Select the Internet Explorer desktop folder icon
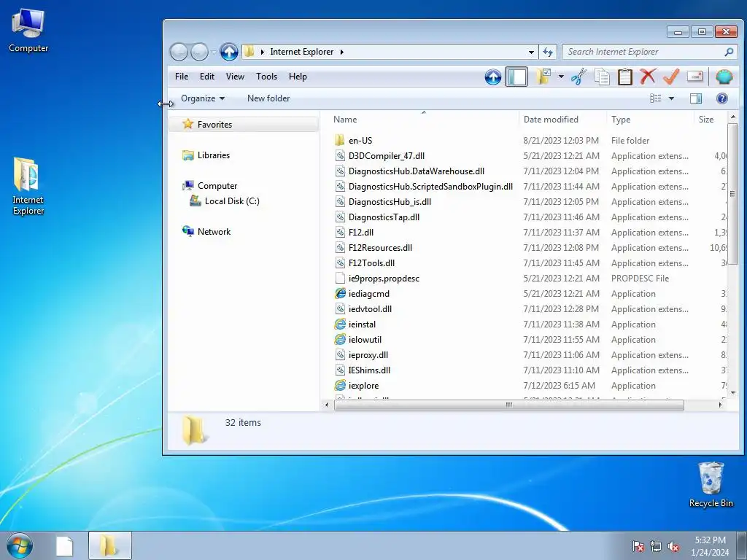 pos(28,186)
